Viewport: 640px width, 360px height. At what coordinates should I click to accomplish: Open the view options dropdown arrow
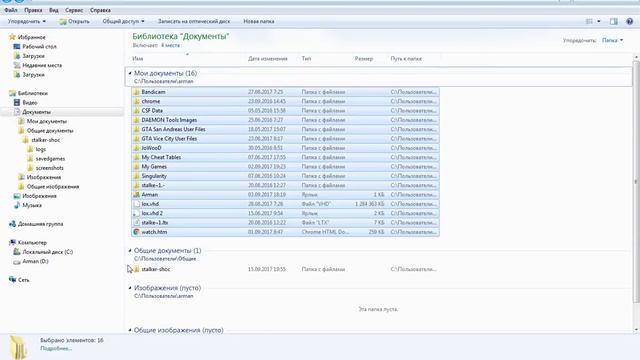599,21
